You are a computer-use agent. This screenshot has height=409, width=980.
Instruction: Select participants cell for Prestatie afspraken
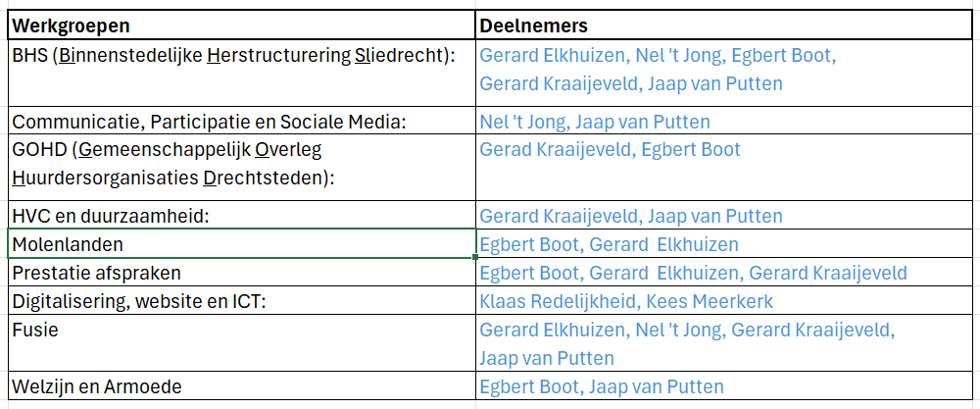point(725,273)
